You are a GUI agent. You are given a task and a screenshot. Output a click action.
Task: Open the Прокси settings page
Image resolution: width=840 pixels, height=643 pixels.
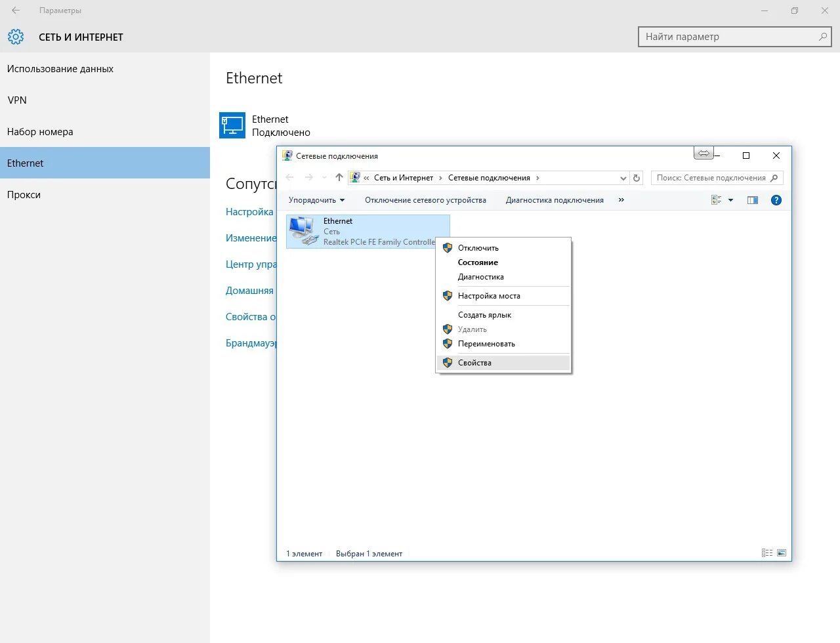[x=105, y=195]
